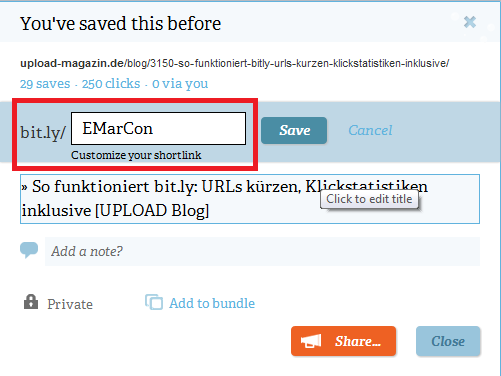Viewport: 501px width, 376px height.
Task: Click the blue Close button
Action: click(x=448, y=341)
